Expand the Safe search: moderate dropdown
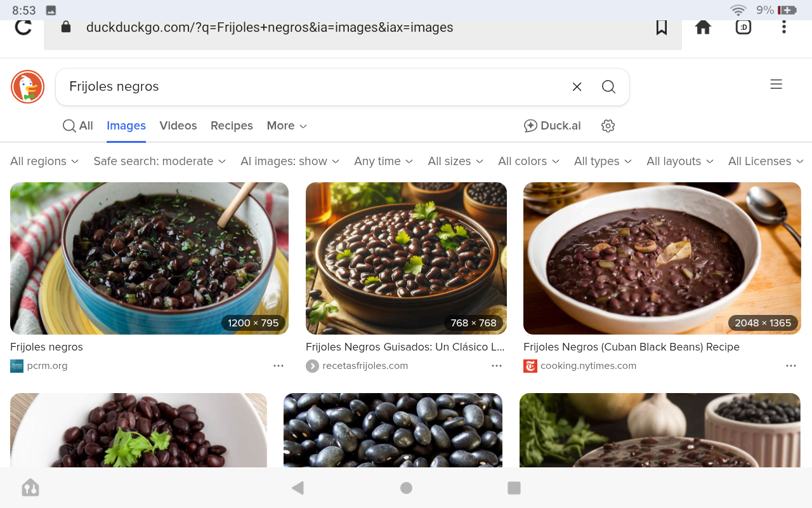The width and height of the screenshot is (812, 508). click(x=159, y=161)
